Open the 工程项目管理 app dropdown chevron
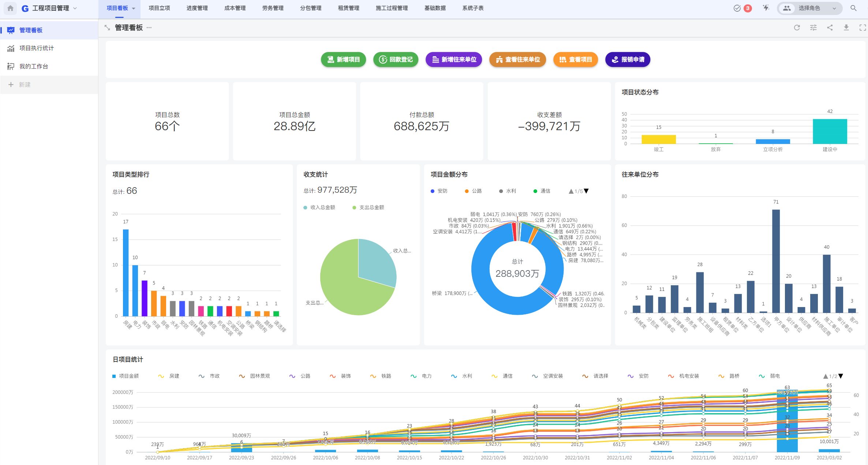This screenshot has width=868, height=465. 75,8
